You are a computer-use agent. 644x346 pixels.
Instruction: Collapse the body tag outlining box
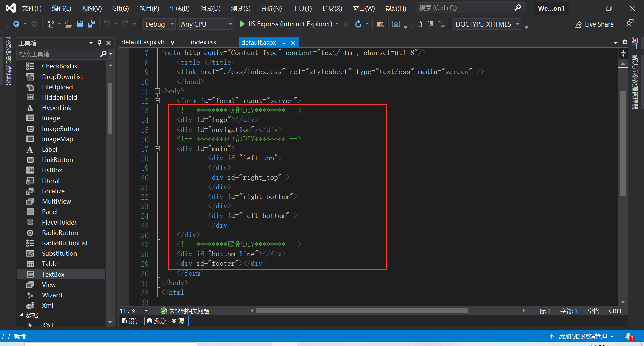[157, 91]
